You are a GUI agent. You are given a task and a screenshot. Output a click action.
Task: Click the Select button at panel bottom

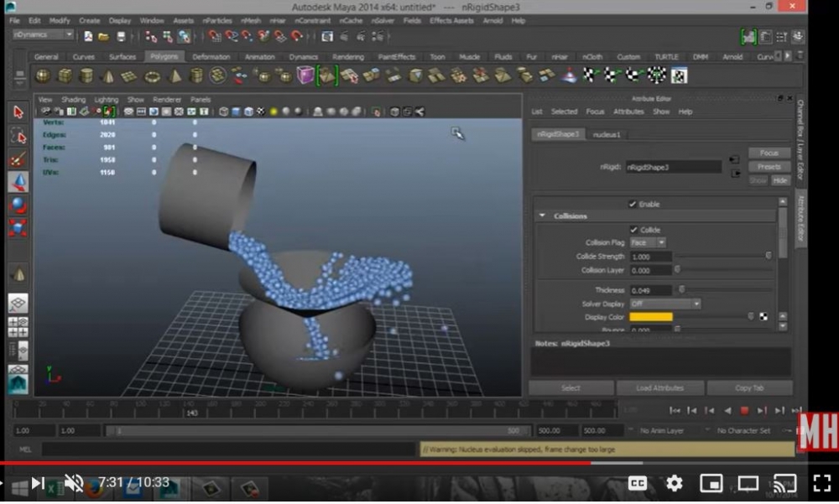point(571,388)
